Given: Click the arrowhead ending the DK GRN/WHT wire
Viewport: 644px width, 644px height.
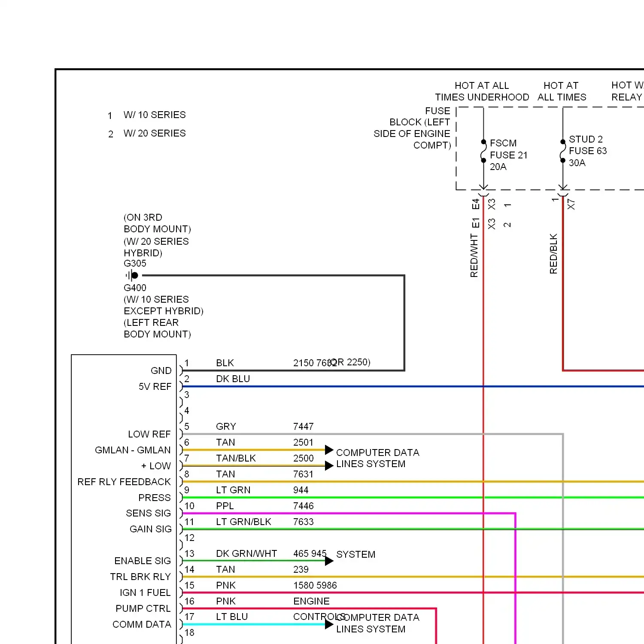Looking at the screenshot, I should 329,561.
